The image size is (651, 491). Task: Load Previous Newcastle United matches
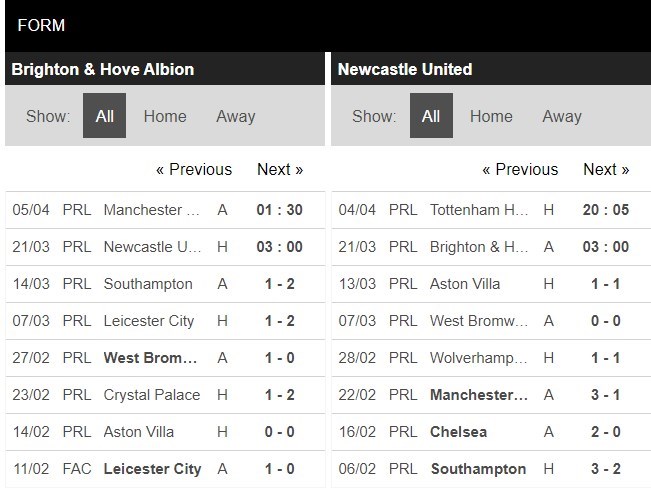pyautogui.click(x=520, y=169)
